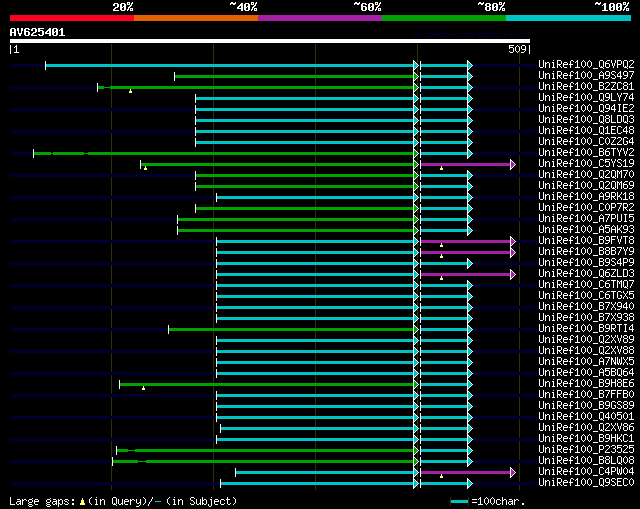Click the UniRef100_C0P7R2 label
640x509 pixels.
(x=586, y=208)
